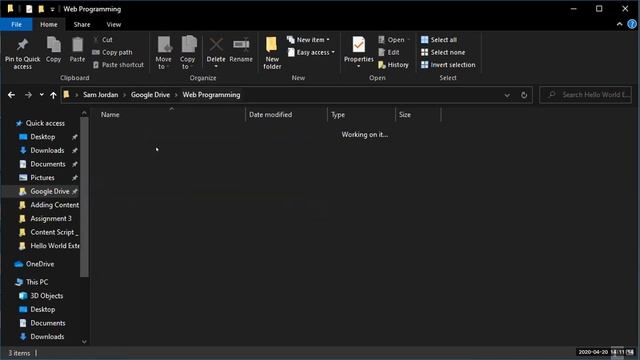The image size is (640, 360).
Task: Click Google Drive in the breadcrumb
Action: tap(150, 95)
